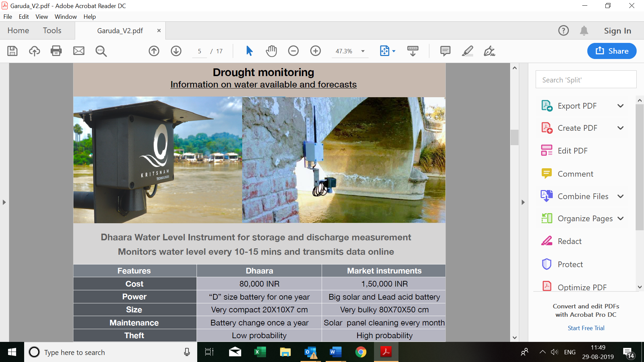Click the Save file icon
This screenshot has height=362, width=644.
click(x=12, y=51)
